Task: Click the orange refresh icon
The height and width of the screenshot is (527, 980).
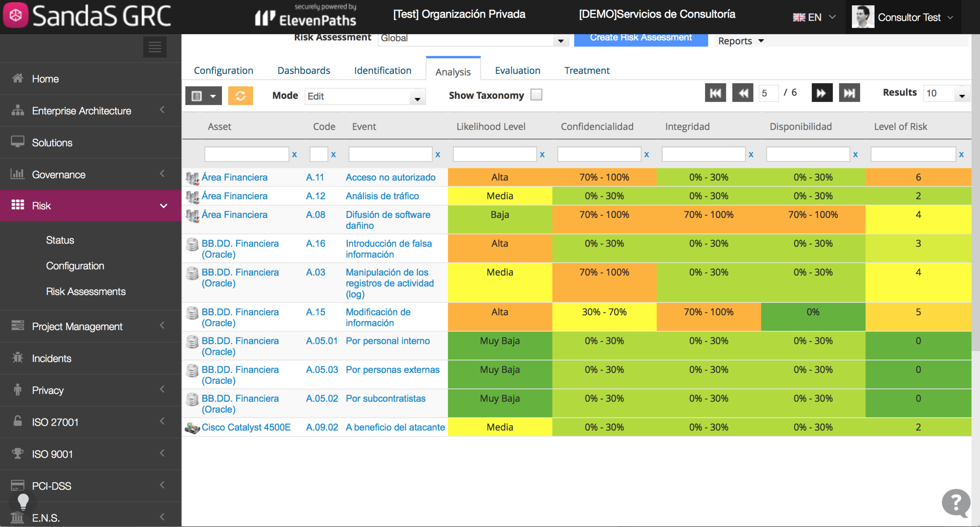Action: click(240, 95)
